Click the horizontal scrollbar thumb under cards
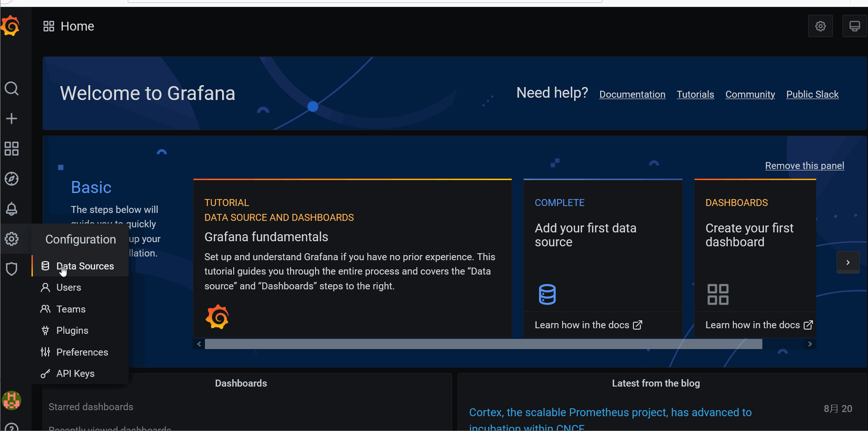Image resolution: width=868 pixels, height=431 pixels. pyautogui.click(x=484, y=344)
